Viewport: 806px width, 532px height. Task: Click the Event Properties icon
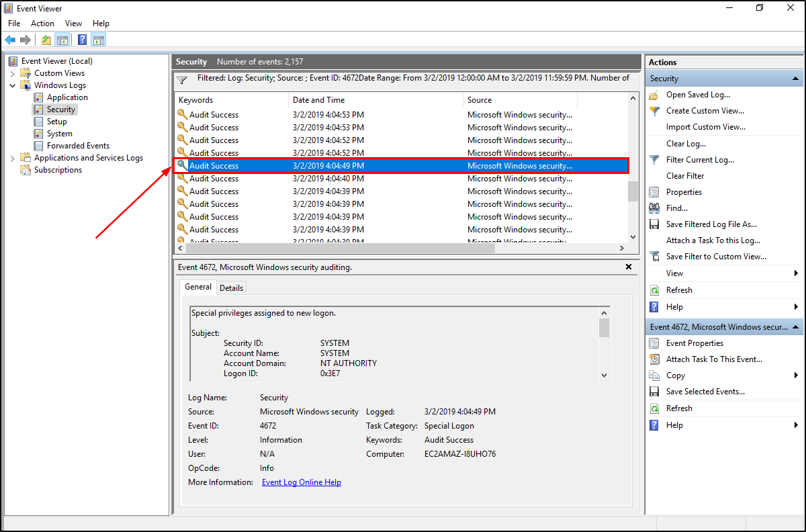[654, 343]
